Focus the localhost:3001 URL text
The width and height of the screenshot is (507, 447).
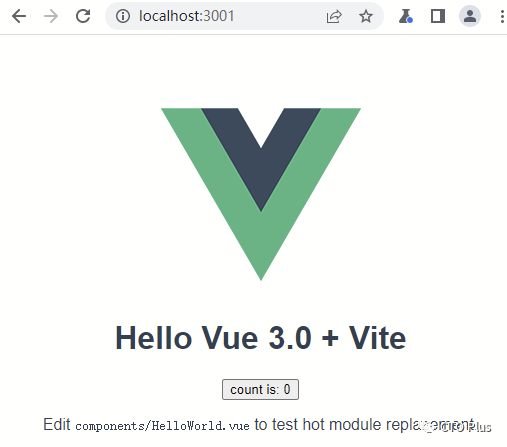pos(186,16)
